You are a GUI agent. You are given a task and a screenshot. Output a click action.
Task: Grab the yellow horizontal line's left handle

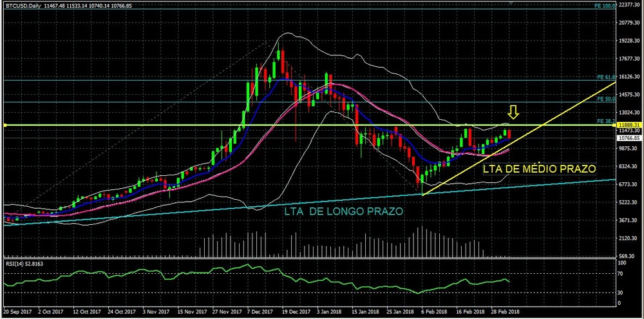point(5,125)
